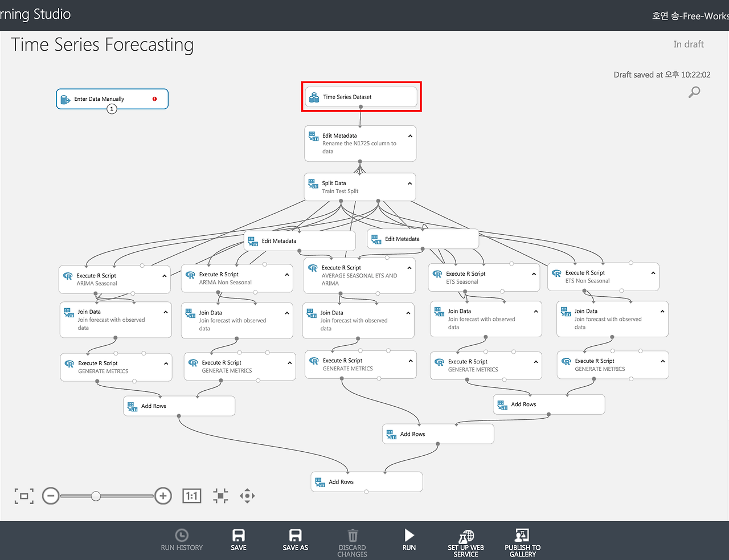
Task: Click the Draft saved at timestamp text
Action: (662, 75)
